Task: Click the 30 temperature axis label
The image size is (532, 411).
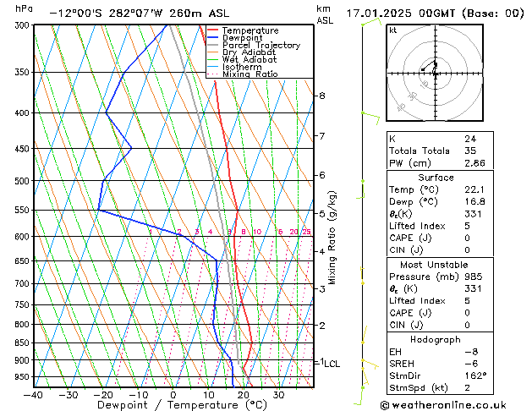Action: tap(278, 395)
